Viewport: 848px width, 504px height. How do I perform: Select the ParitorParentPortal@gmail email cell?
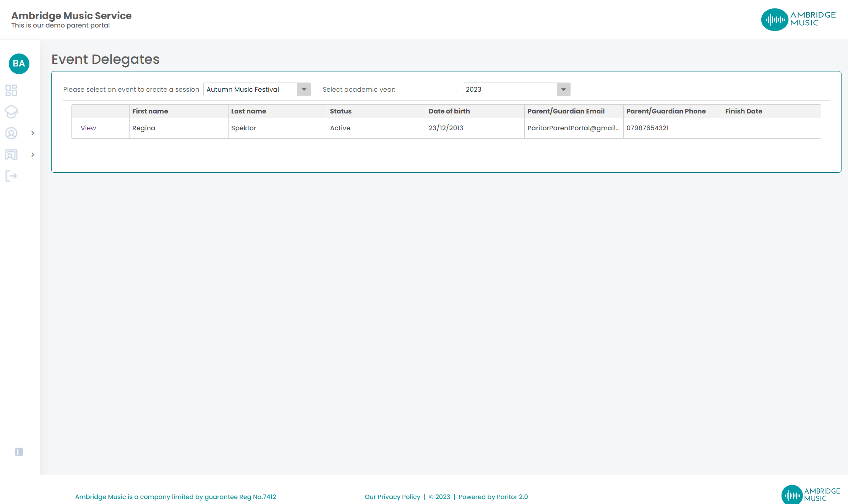pyautogui.click(x=574, y=128)
